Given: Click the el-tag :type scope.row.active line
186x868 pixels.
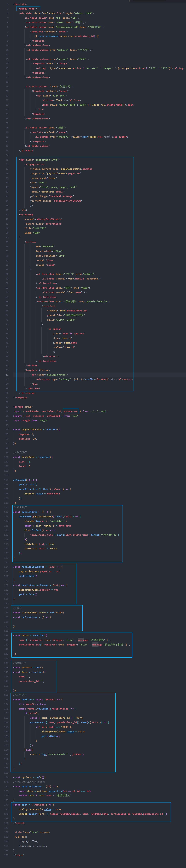Looking at the screenshot, I should coord(110,68).
